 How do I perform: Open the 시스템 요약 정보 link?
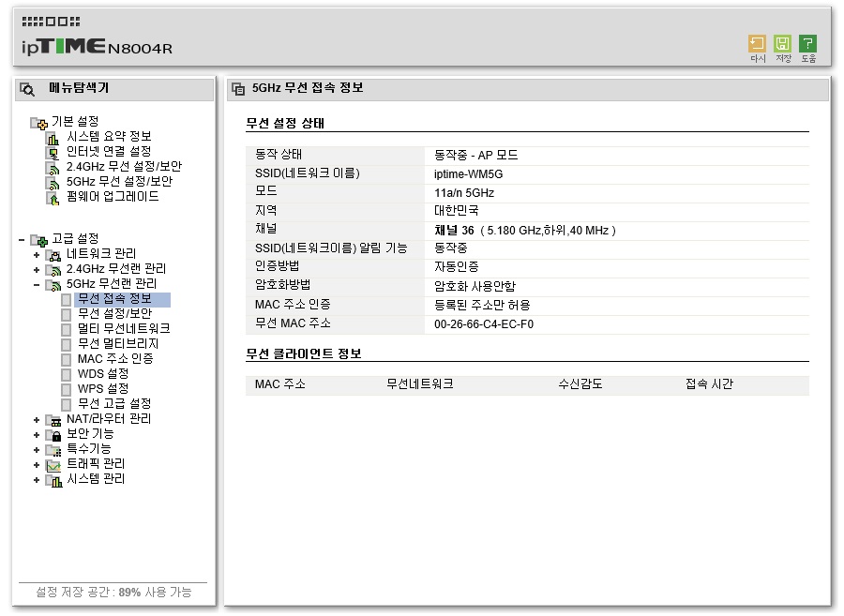tap(109, 137)
